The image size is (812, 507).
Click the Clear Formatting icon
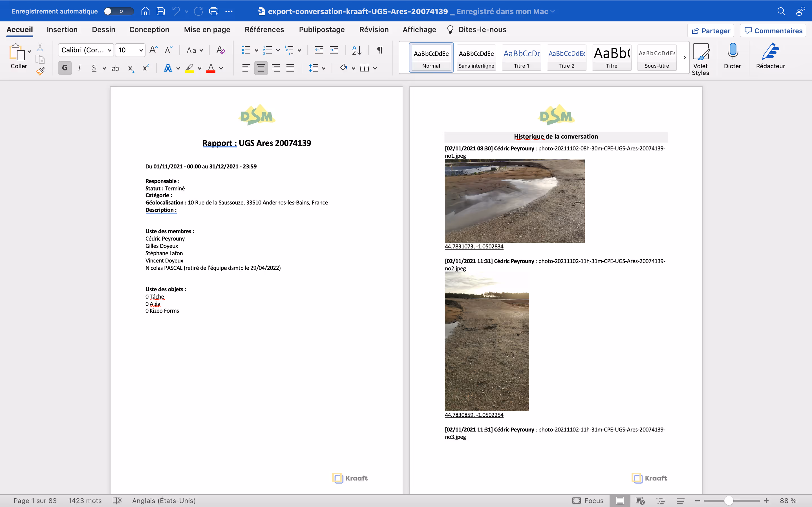click(x=220, y=50)
